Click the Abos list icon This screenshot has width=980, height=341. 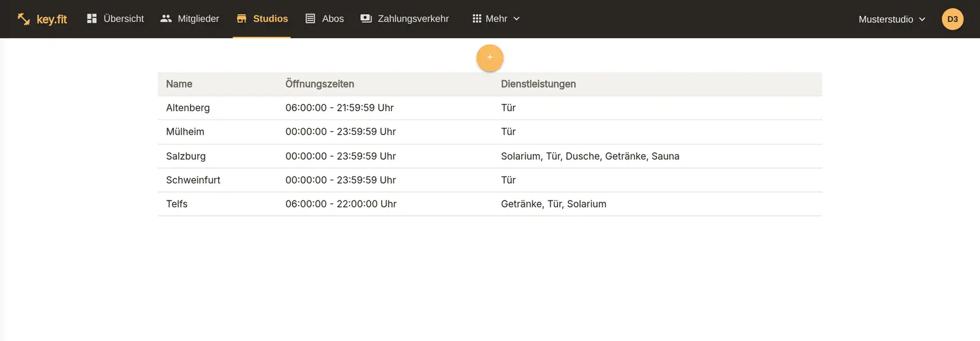tap(311, 18)
